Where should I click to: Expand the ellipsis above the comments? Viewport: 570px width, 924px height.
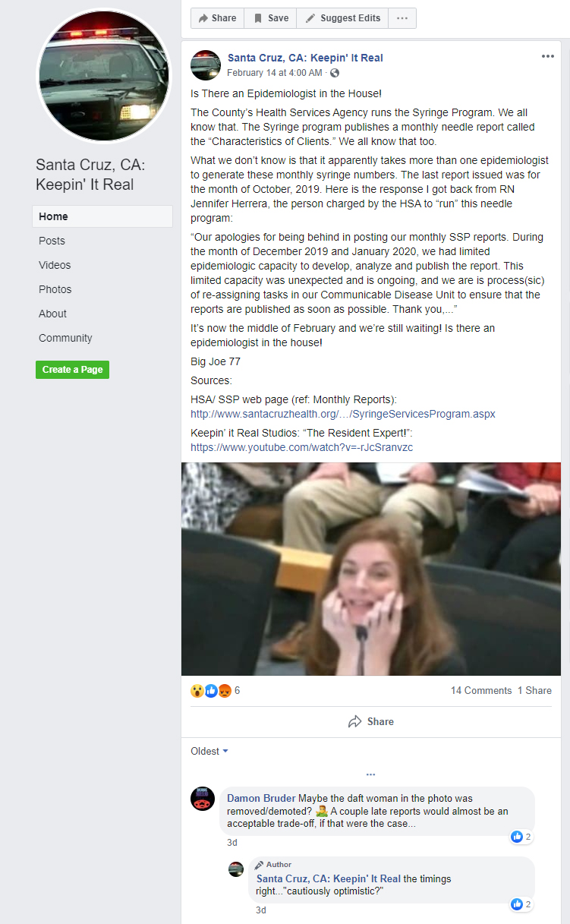coord(370,774)
